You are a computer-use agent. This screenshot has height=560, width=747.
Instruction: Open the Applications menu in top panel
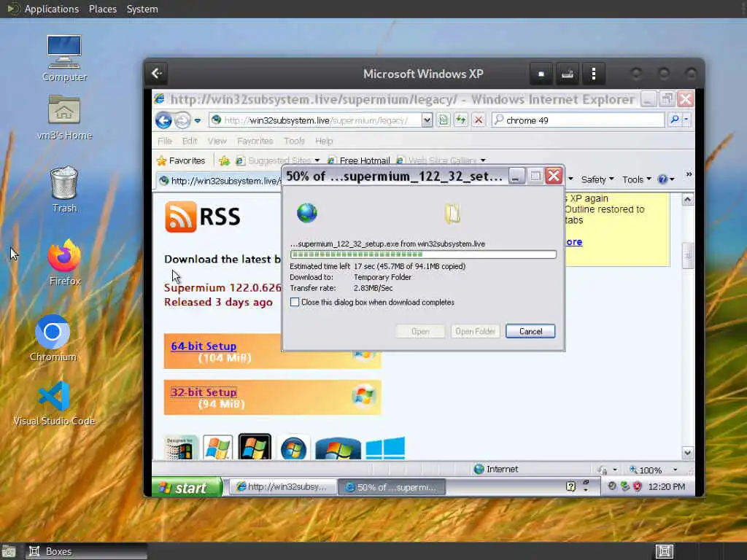[x=52, y=9]
